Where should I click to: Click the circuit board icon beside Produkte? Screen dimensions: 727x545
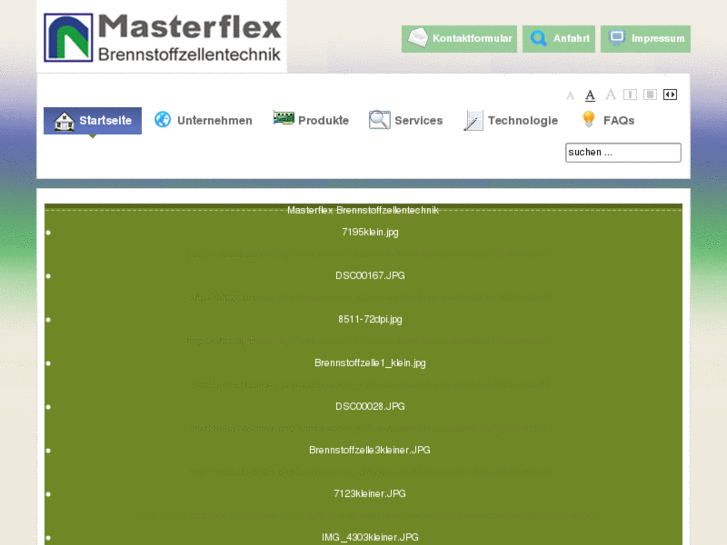coord(284,118)
